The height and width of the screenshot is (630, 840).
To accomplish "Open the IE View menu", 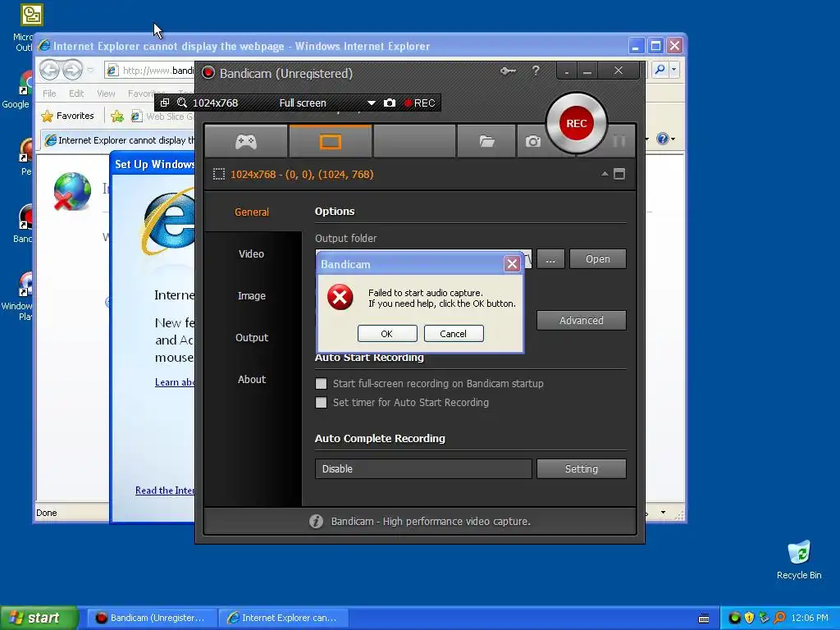I will (106, 94).
